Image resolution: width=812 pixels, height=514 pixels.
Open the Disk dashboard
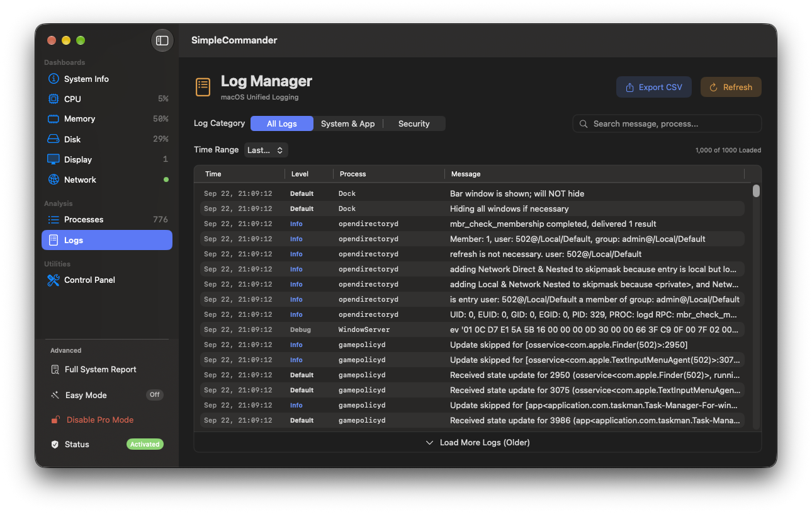(x=107, y=139)
